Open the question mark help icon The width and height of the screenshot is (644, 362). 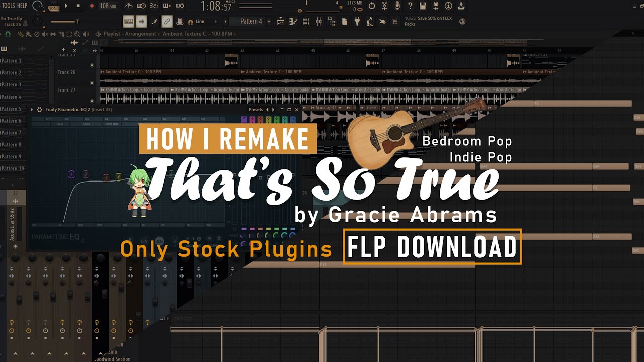click(410, 6)
